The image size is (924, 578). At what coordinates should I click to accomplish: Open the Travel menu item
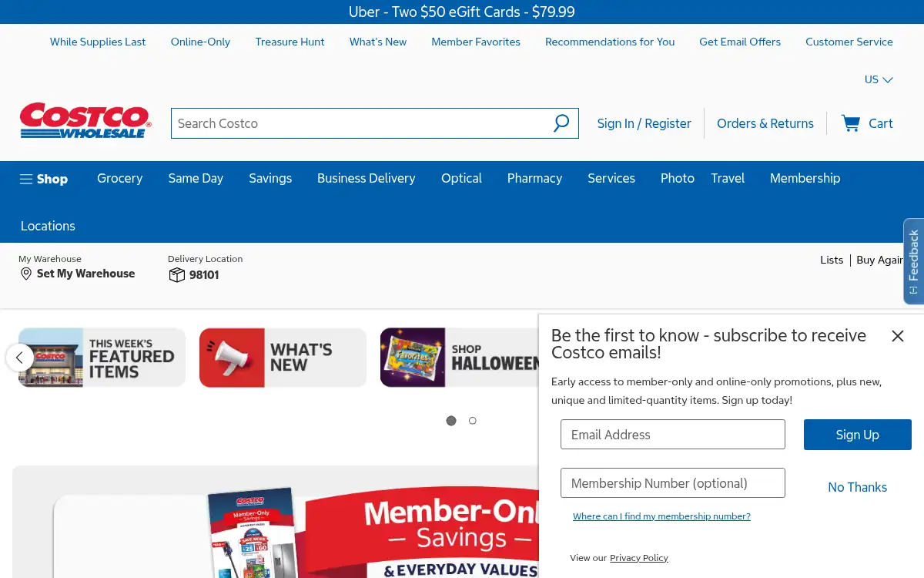pos(728,178)
